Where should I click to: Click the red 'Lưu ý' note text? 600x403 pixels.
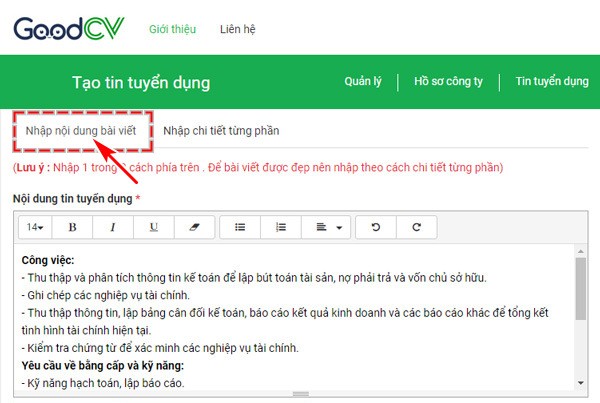[x=258, y=168]
